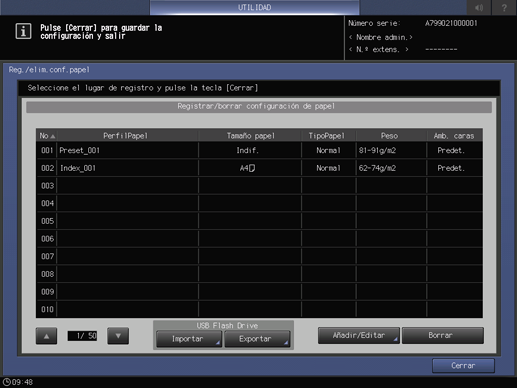The width and height of the screenshot is (517, 388).
Task: Select the UTILIDAD tab
Action: tap(254, 7)
